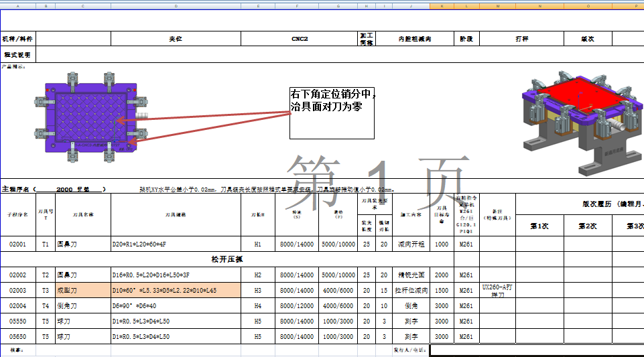Select the 倒角刀 tool name cell
Screen dimensions: 644x357
[83, 305]
